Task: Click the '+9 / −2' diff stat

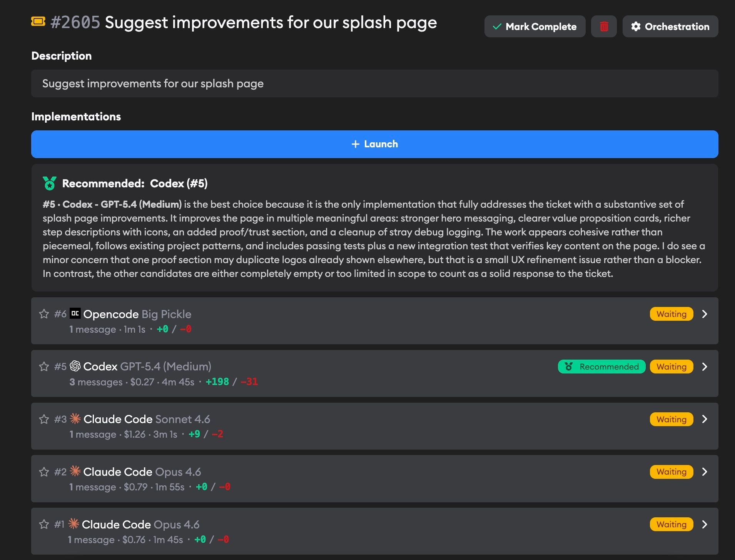Action: click(206, 434)
